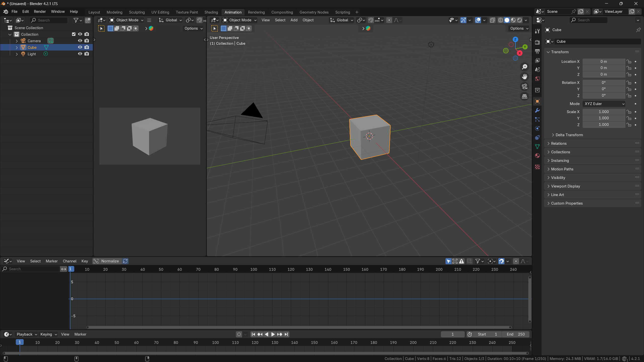Lock the Location X value
The height and width of the screenshot is (362, 644).
[x=629, y=62]
